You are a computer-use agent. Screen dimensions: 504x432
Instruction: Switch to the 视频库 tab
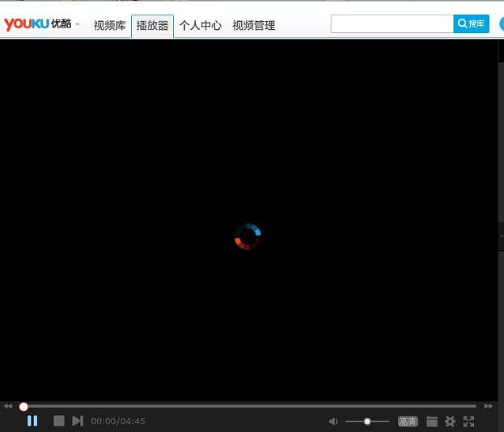pyautogui.click(x=109, y=26)
